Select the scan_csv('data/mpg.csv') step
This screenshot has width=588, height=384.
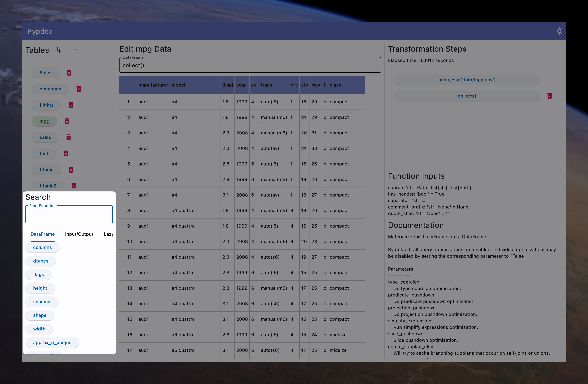click(467, 80)
